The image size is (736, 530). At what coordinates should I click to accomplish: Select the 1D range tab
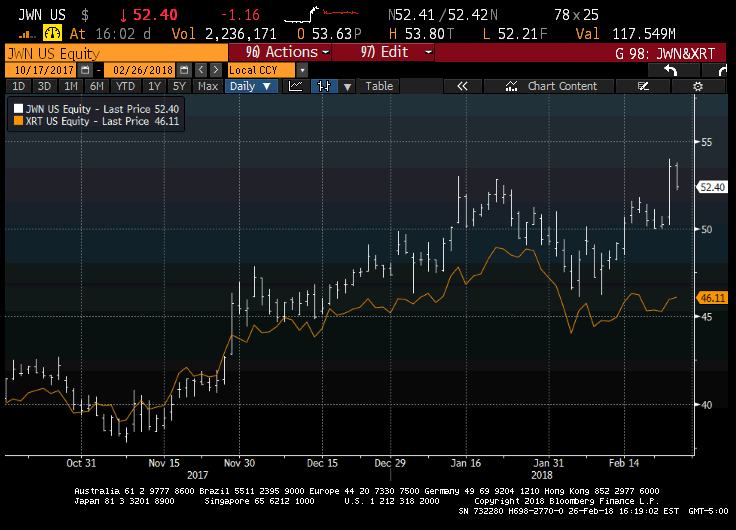[18, 86]
